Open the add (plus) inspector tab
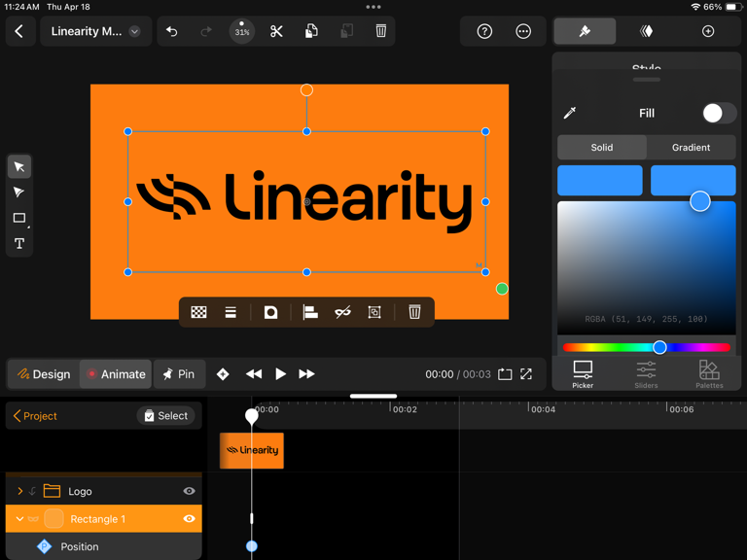The width and height of the screenshot is (747, 560). pos(708,31)
